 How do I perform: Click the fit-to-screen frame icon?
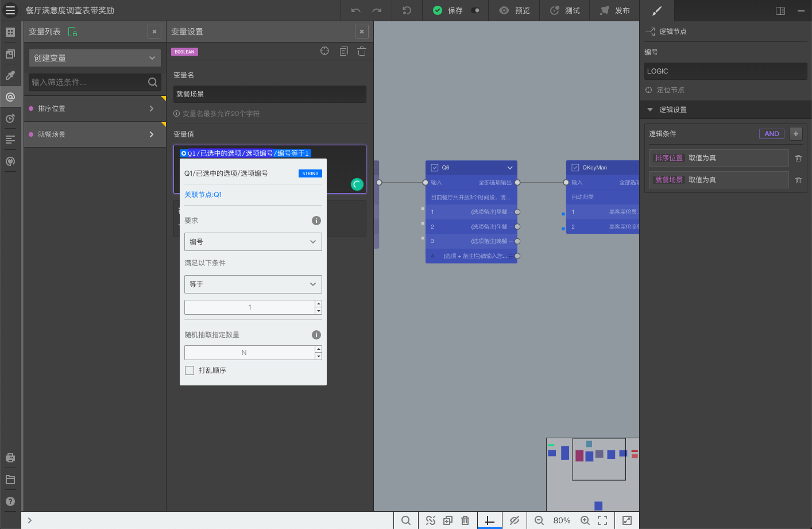602,520
